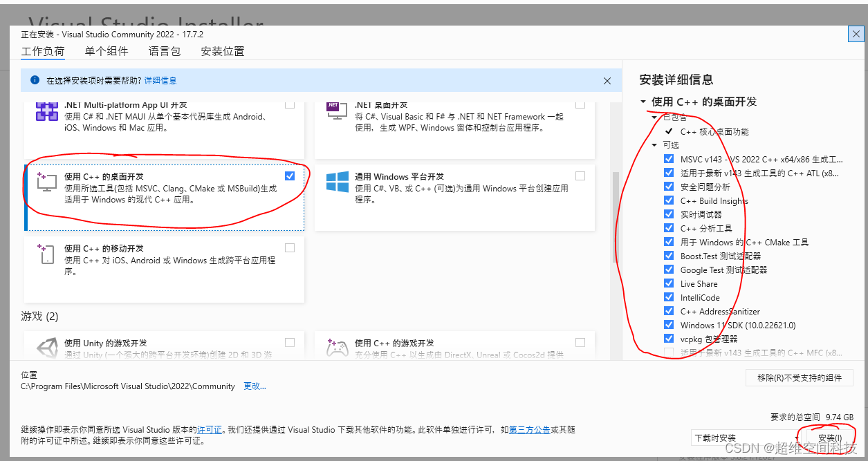Click the C++ game development gamepad icon
868x461 pixels.
pos(338,347)
